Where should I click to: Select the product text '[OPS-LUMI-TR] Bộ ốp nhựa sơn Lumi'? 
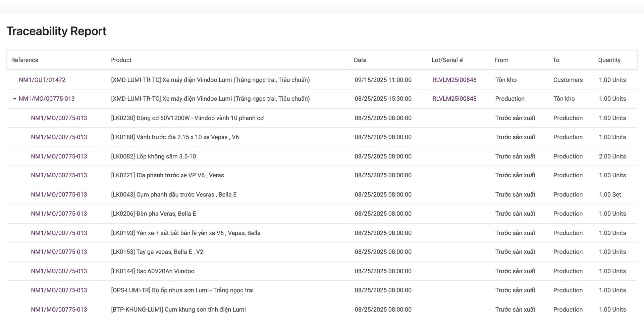pos(160,290)
